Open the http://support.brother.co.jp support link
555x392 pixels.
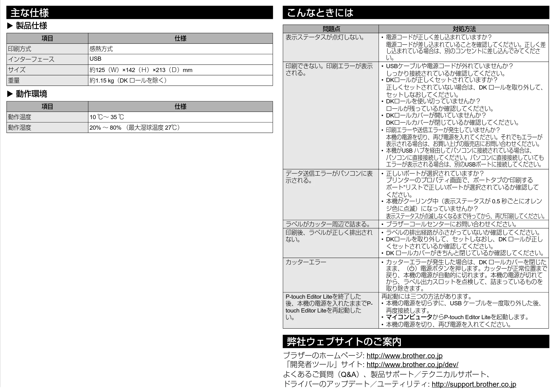[474, 384]
